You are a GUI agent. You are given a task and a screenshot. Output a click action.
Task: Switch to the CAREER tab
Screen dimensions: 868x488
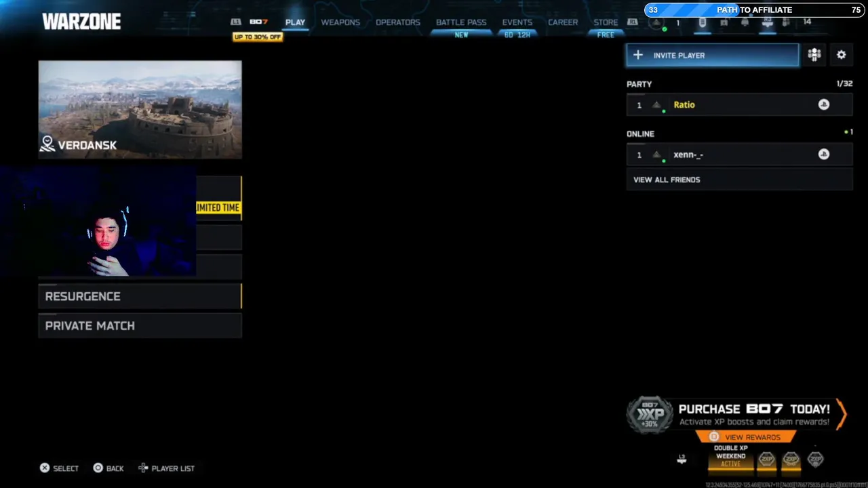(x=563, y=22)
